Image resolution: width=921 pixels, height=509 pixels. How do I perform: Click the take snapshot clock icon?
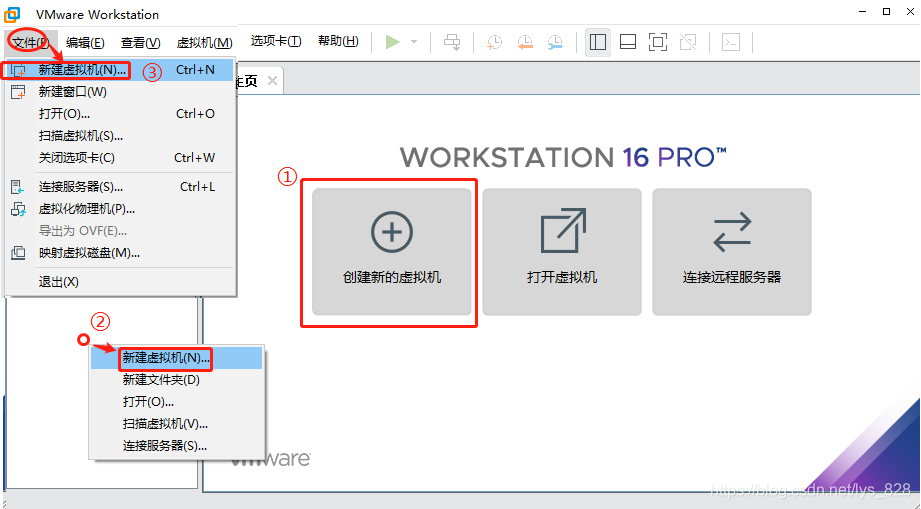pyautogui.click(x=495, y=42)
